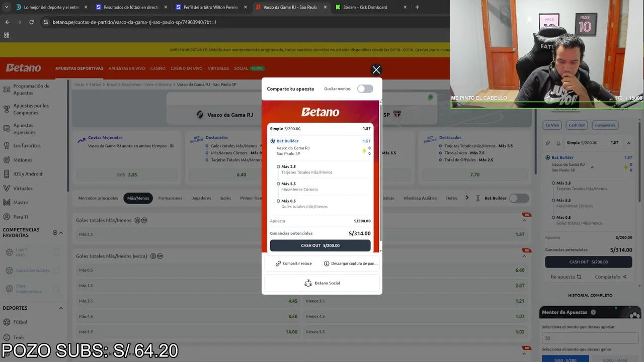The height and width of the screenshot is (362, 644).
Task: Click the Campeones filter chip
Action: [605, 125]
